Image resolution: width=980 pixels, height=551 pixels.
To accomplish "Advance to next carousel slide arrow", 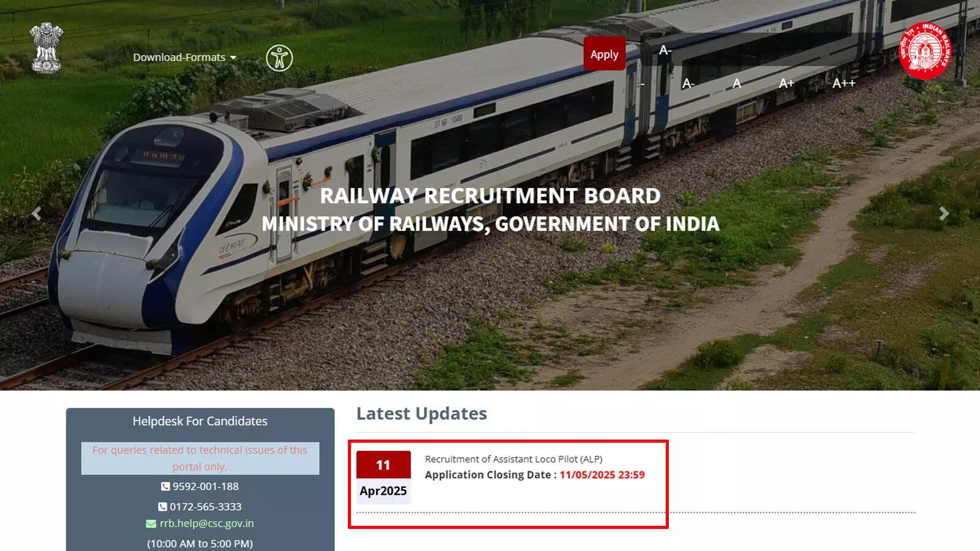I will coord(944,213).
